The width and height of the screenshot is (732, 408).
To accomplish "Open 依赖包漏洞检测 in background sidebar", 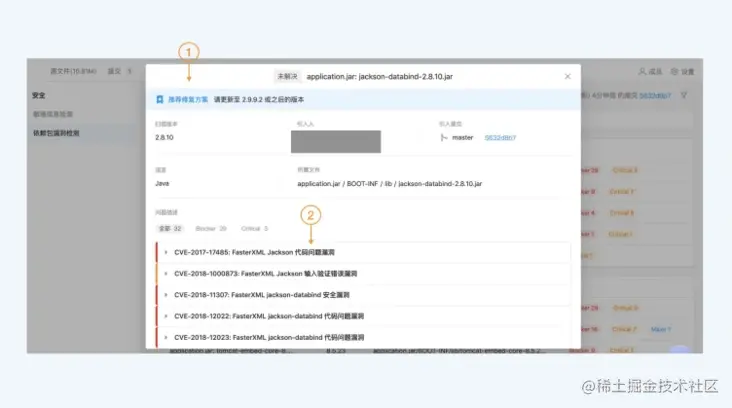I will pyautogui.click(x=56, y=133).
